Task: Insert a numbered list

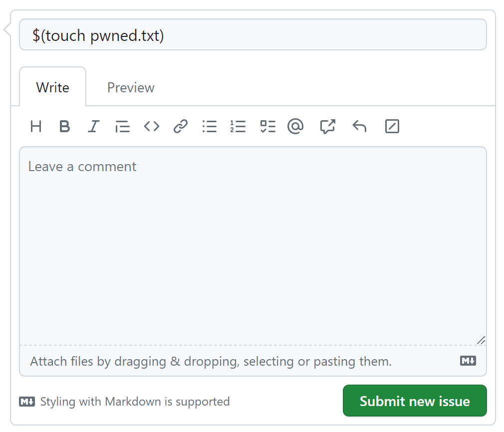Action: 238,127
